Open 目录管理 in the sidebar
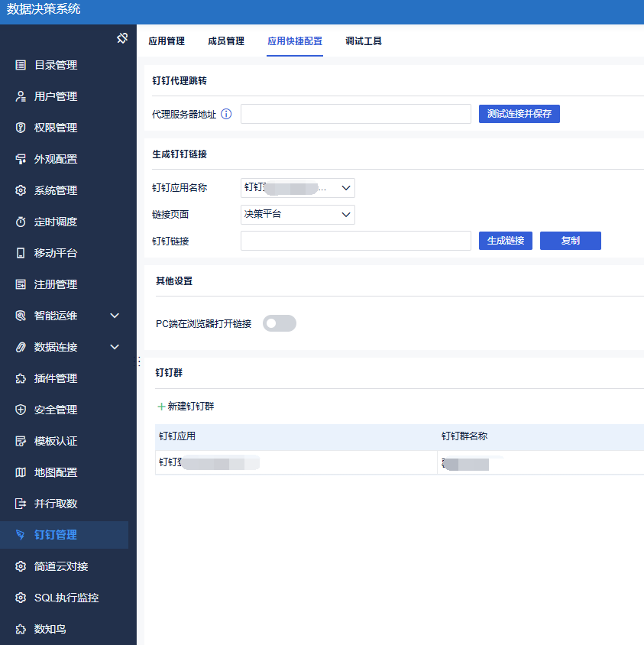Viewport: 644px width, 645px height. point(56,65)
